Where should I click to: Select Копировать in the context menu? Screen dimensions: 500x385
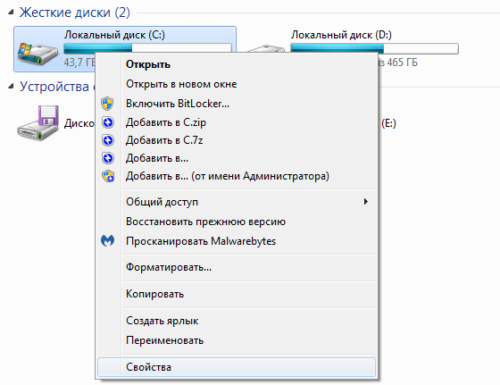[237, 294]
